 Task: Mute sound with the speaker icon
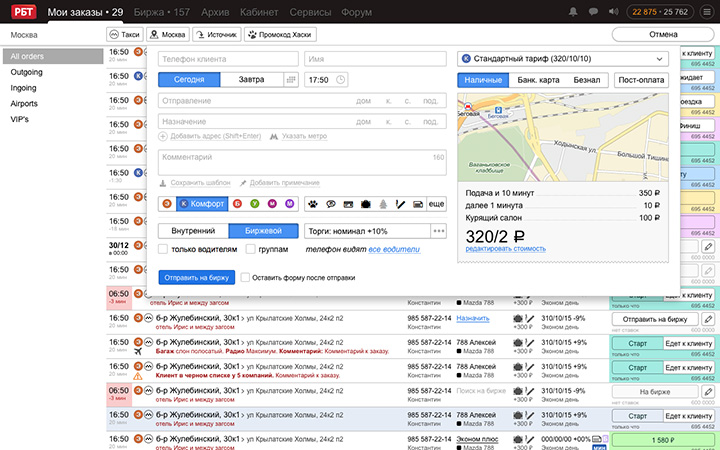613,12
